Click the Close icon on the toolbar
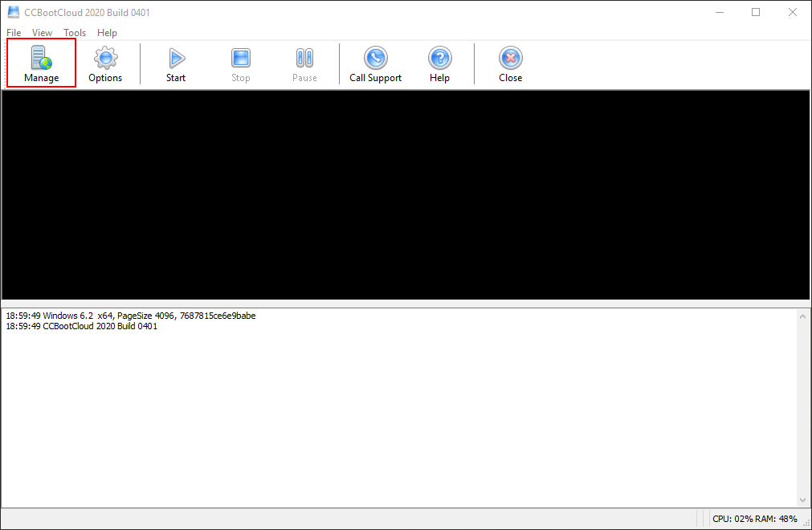This screenshot has height=530, width=812. [510, 63]
